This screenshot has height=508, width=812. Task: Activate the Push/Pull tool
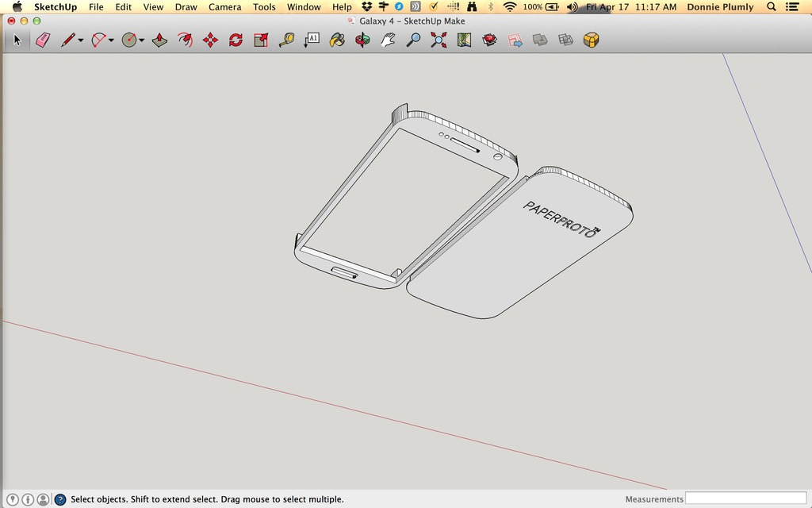159,39
